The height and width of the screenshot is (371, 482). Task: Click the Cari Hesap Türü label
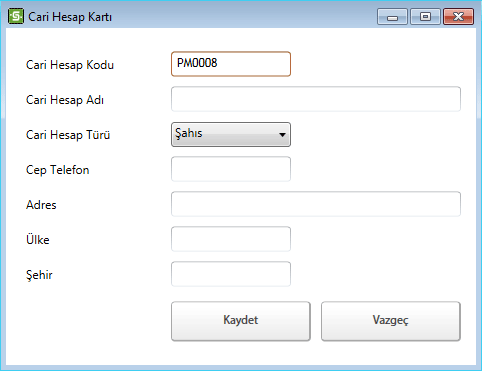[x=68, y=135]
